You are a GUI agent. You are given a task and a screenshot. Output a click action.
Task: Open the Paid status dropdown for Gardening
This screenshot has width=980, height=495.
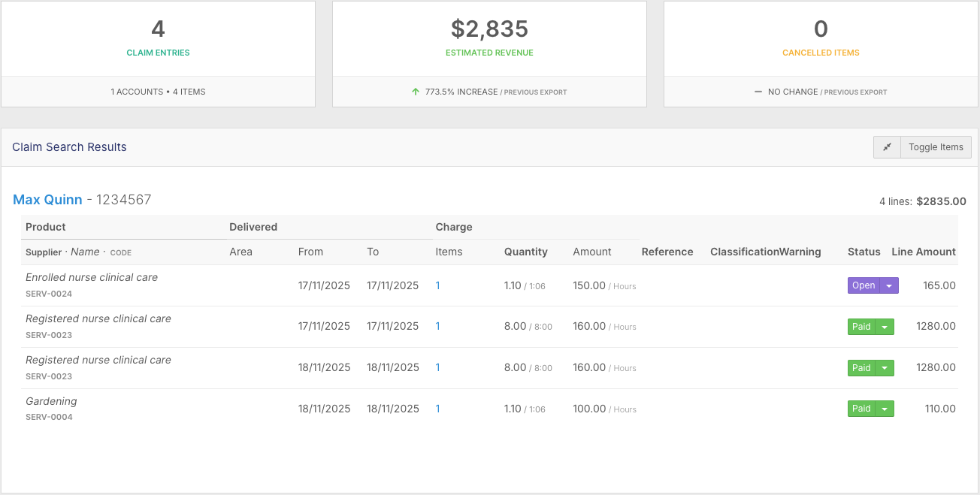[x=885, y=409]
